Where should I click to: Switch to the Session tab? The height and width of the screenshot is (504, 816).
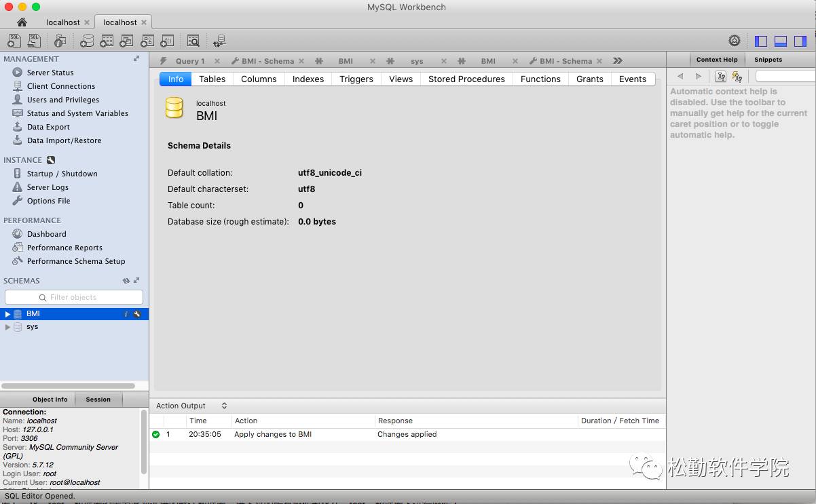pos(98,400)
